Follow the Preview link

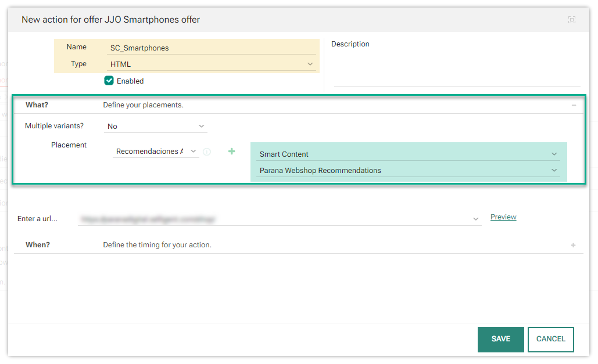(x=503, y=217)
